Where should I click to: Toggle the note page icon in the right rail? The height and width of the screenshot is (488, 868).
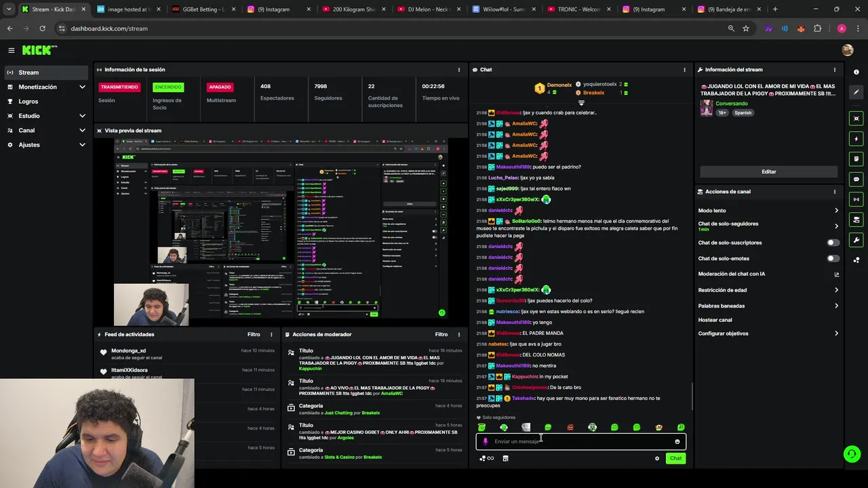point(856,159)
